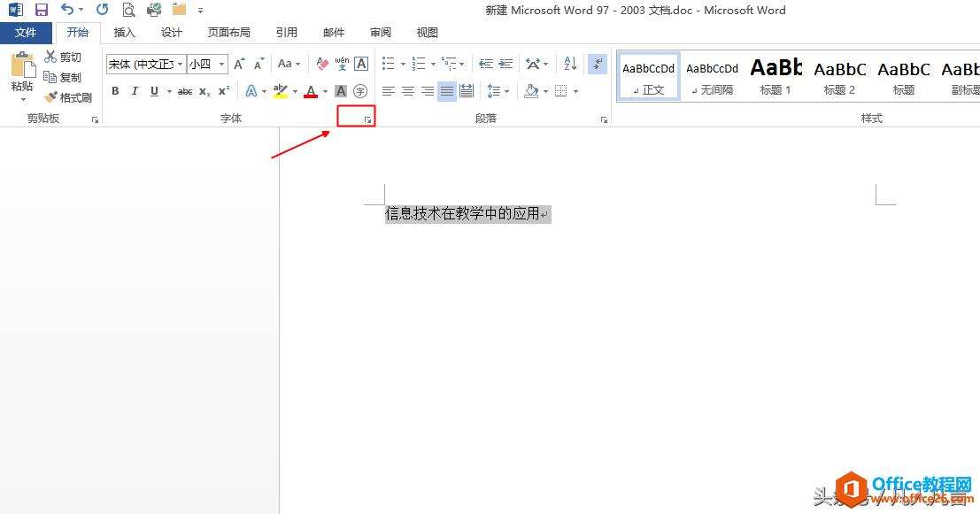
Task: Toggle center paragraph alignment
Action: (407, 91)
